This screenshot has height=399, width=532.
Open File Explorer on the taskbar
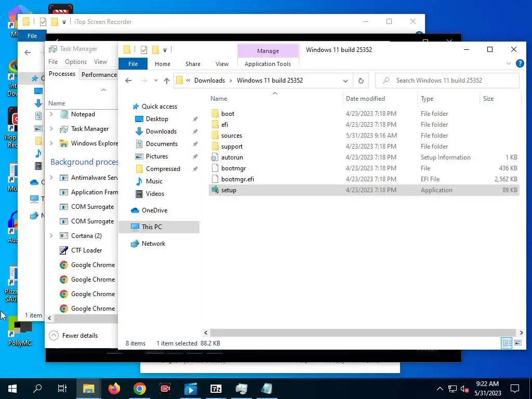89,389
